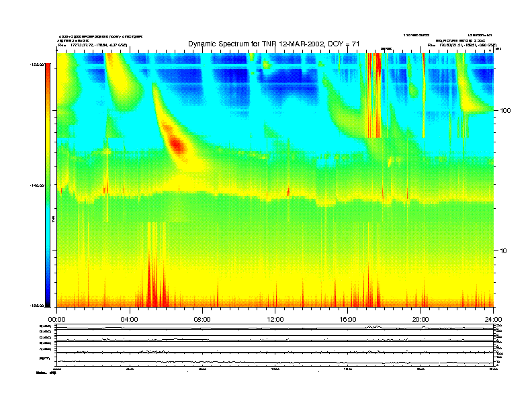Viewport: 532px width, 411px height.
Task: Click the plot title 'Dynamic Spectrum for TNR 12-MAR-2002, DOY = 71'
Action: point(273,44)
